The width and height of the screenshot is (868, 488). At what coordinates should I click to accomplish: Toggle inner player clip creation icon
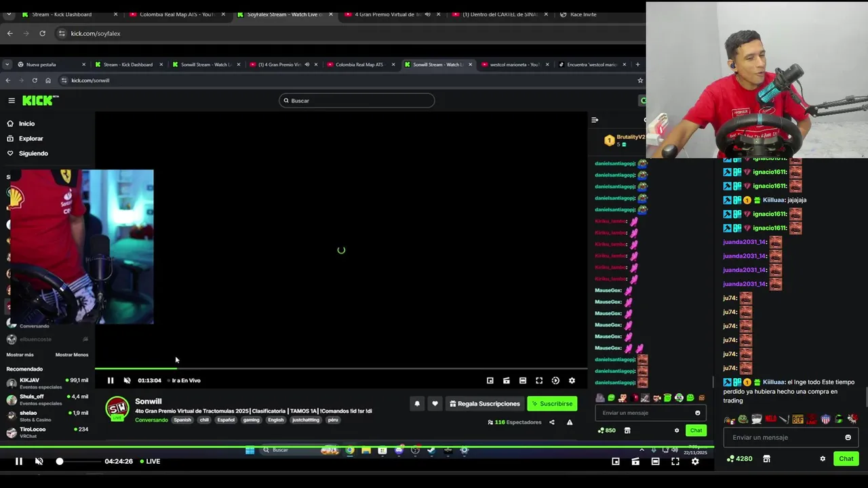click(x=507, y=380)
